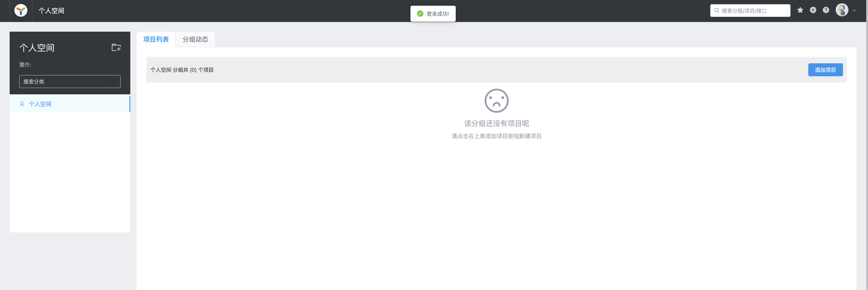Screen dimensions: 868x290
Task: Click the 个人空间 title in the header
Action: [x=51, y=11]
